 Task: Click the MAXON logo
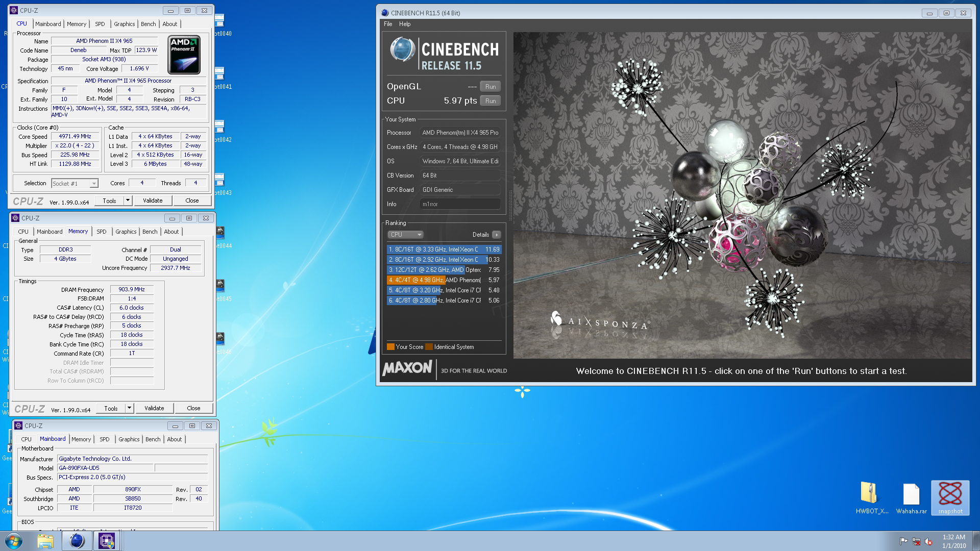tap(407, 368)
